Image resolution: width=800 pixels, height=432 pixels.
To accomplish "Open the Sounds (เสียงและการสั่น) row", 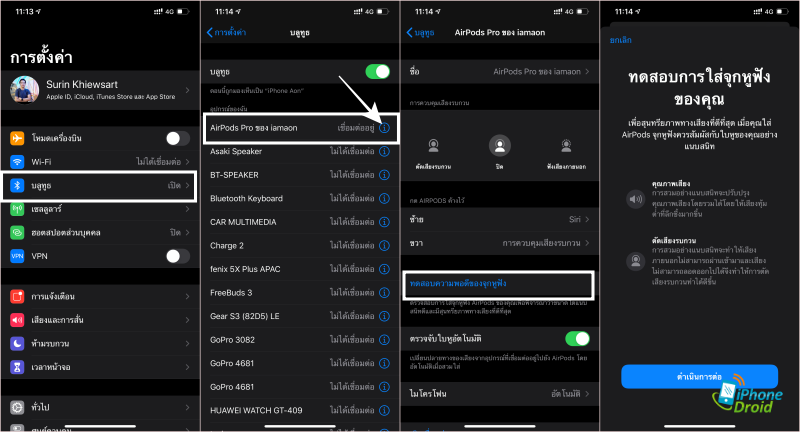I will click(101, 320).
